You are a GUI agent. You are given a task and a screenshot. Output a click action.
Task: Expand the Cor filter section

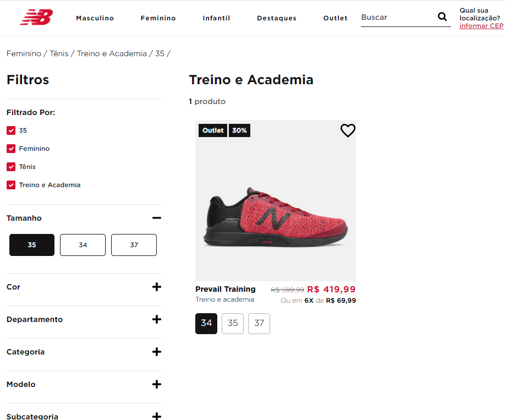tap(157, 287)
